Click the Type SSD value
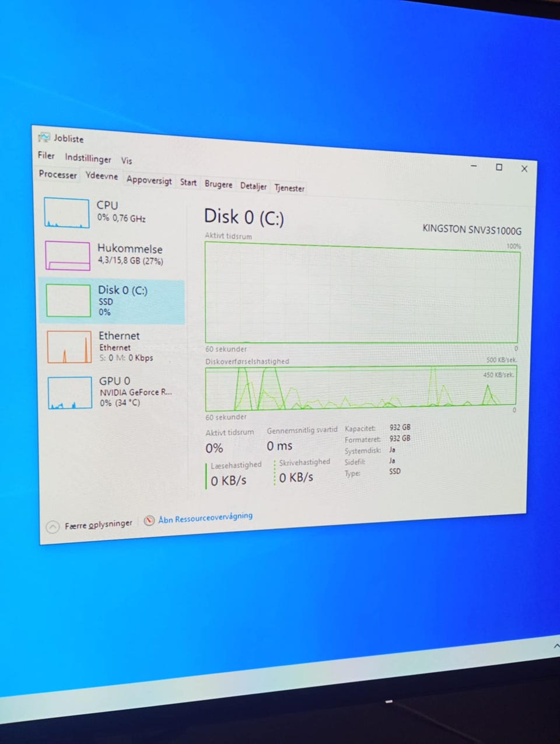 click(x=395, y=471)
